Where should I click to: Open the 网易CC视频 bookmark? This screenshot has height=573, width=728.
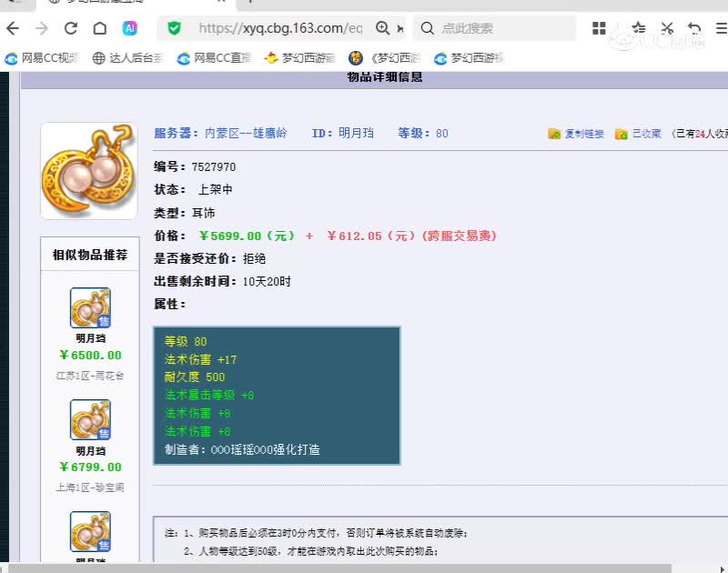coord(42,58)
